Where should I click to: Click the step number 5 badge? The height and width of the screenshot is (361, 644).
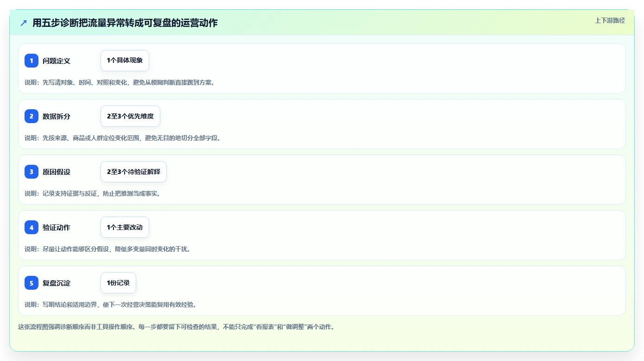(x=32, y=283)
